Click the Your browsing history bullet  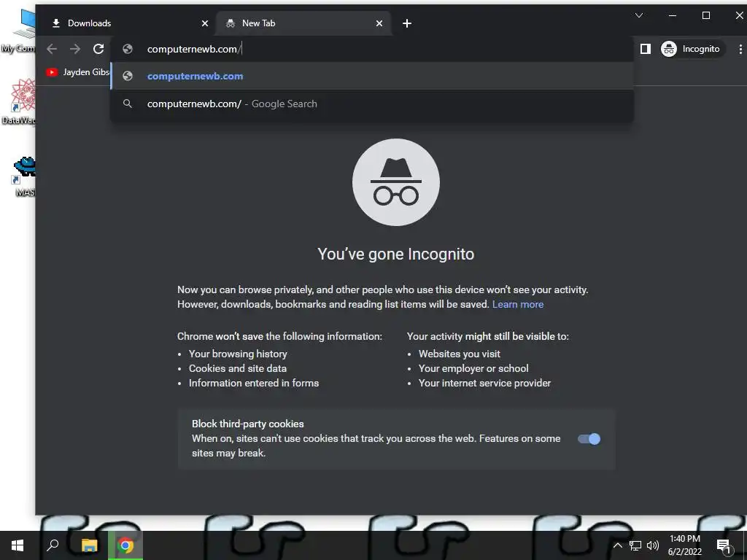(238, 354)
